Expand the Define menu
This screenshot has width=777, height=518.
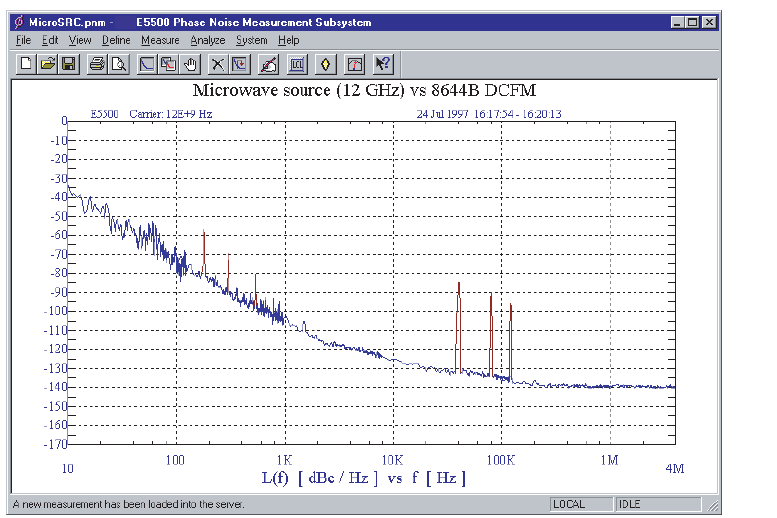pyautogui.click(x=116, y=40)
